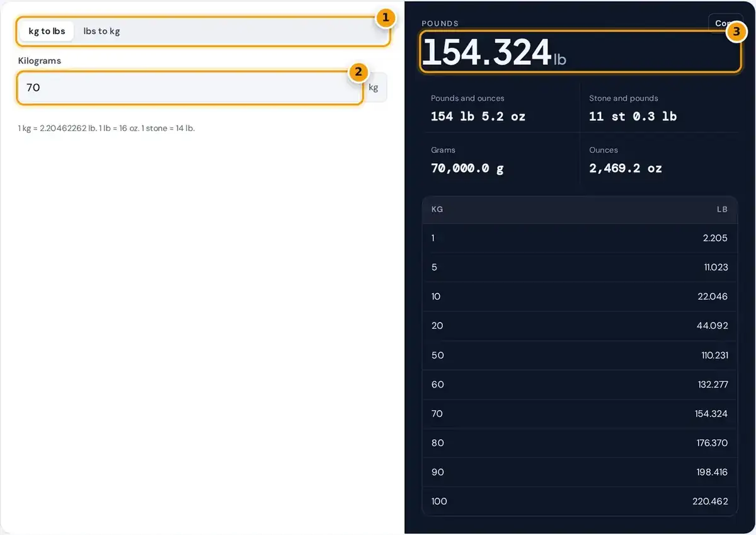Click the 10 in KG column
This screenshot has width=756, height=535.
(x=436, y=296)
